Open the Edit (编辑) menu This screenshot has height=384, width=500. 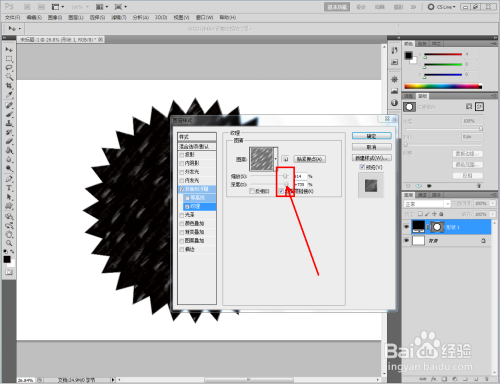(34, 17)
